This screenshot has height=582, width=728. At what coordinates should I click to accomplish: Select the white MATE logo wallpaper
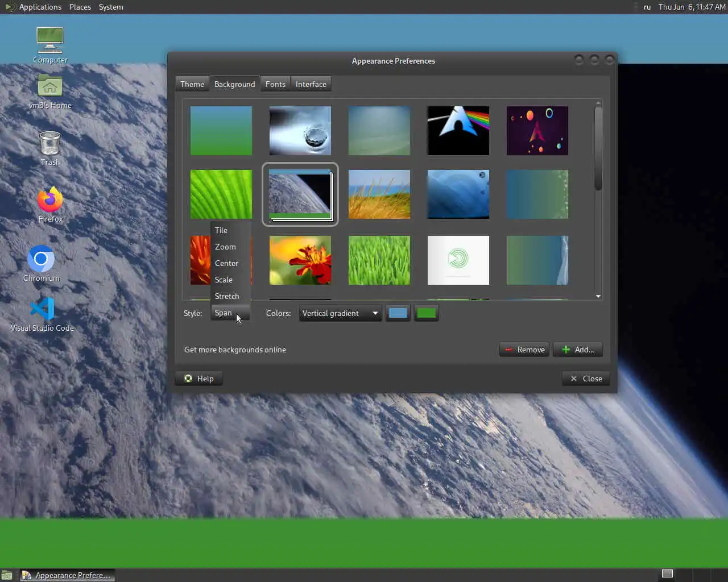coord(458,260)
